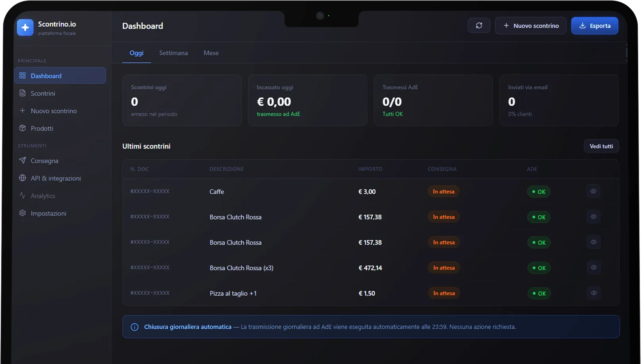View the Pizza al taglio receipt eye icon
Image resolution: width=641 pixels, height=364 pixels.
pyautogui.click(x=593, y=293)
